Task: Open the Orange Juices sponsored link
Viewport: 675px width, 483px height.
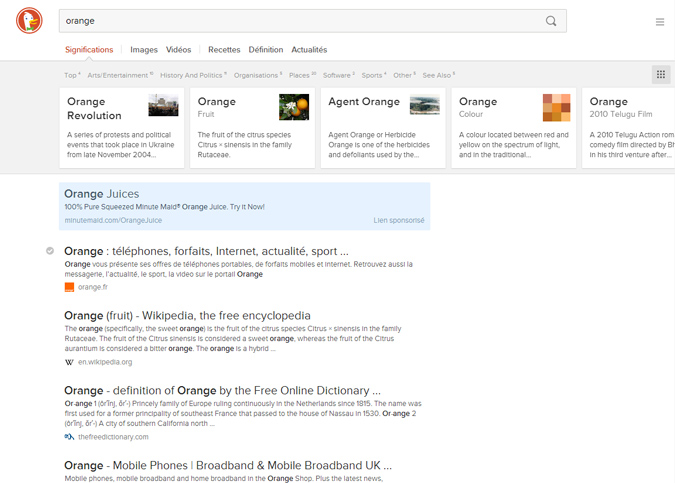Action: click(x=101, y=194)
